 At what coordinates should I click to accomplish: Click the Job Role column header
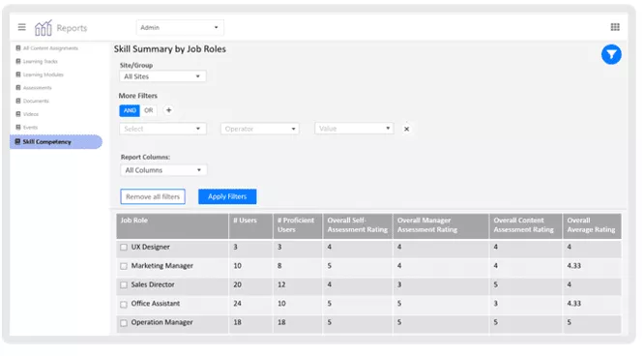pos(172,226)
